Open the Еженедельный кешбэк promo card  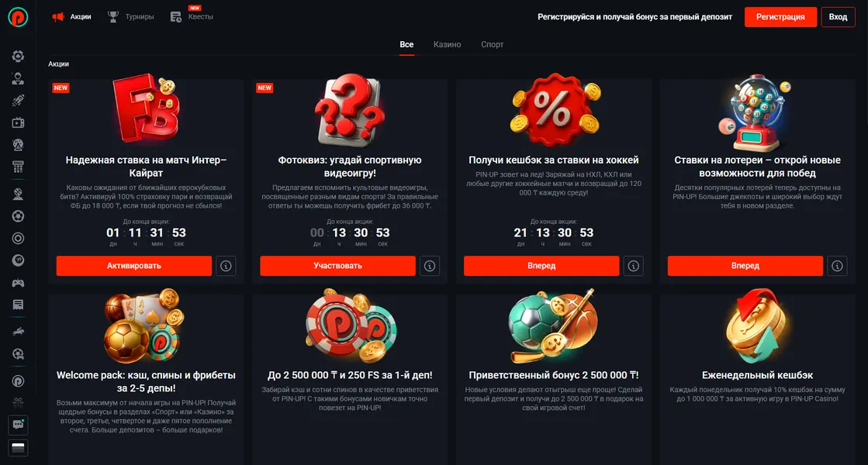(757, 375)
